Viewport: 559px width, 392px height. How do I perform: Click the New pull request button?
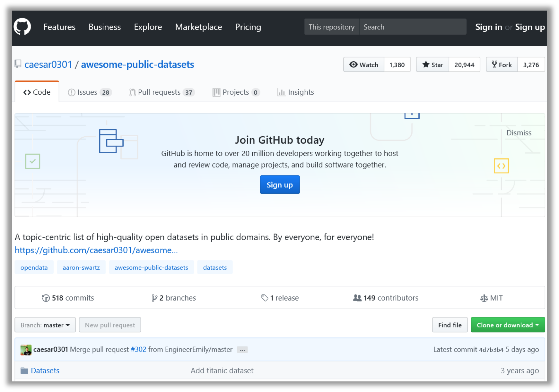110,325
